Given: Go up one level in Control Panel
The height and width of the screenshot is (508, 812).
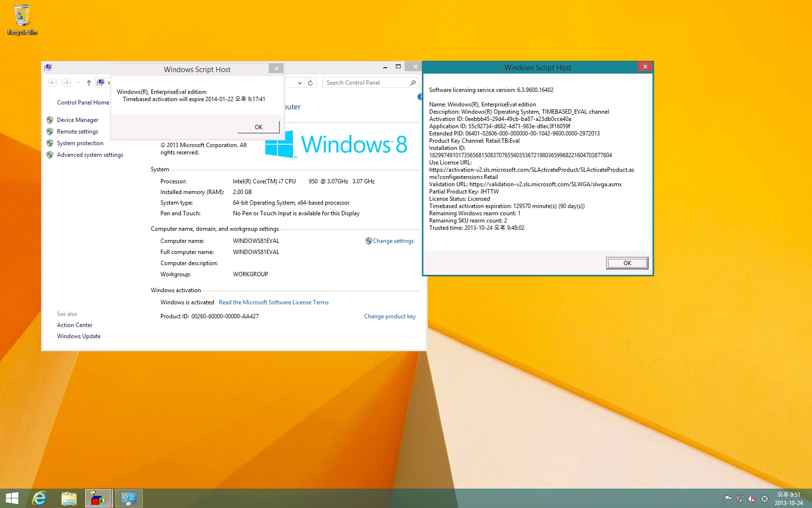Looking at the screenshot, I should pos(89,83).
